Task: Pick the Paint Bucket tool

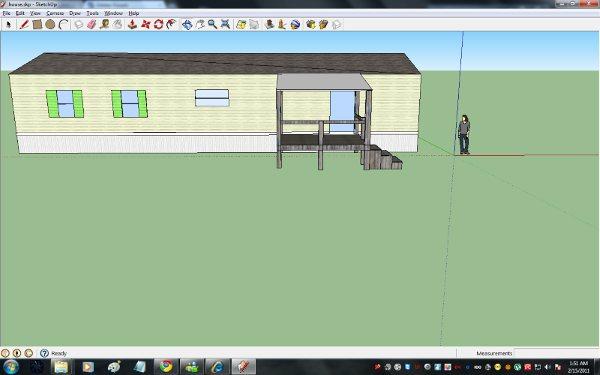Action: [x=118, y=24]
